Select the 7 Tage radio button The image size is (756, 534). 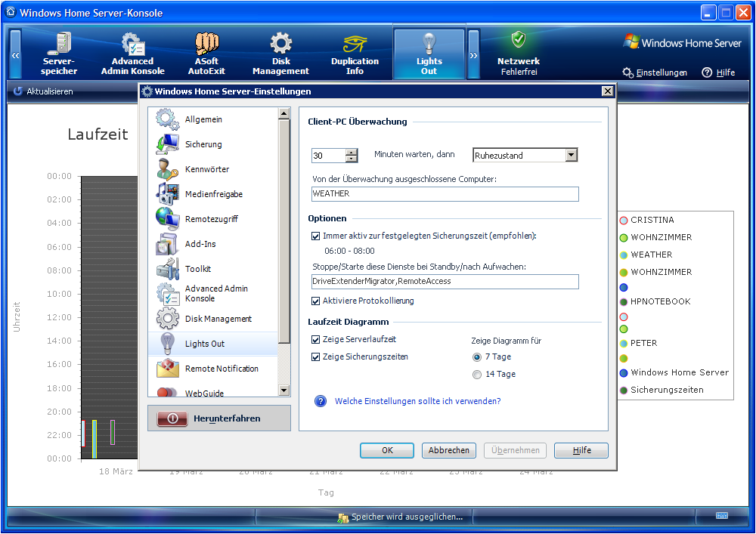pos(477,357)
